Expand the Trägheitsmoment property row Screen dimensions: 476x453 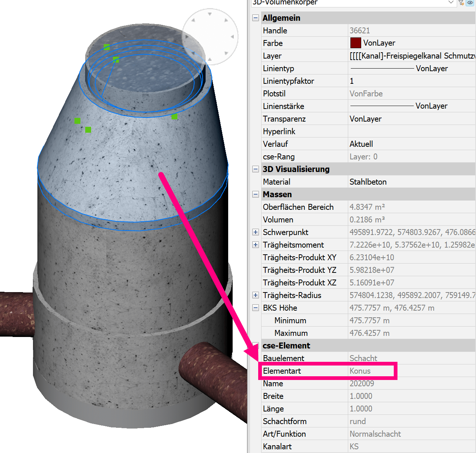(256, 245)
